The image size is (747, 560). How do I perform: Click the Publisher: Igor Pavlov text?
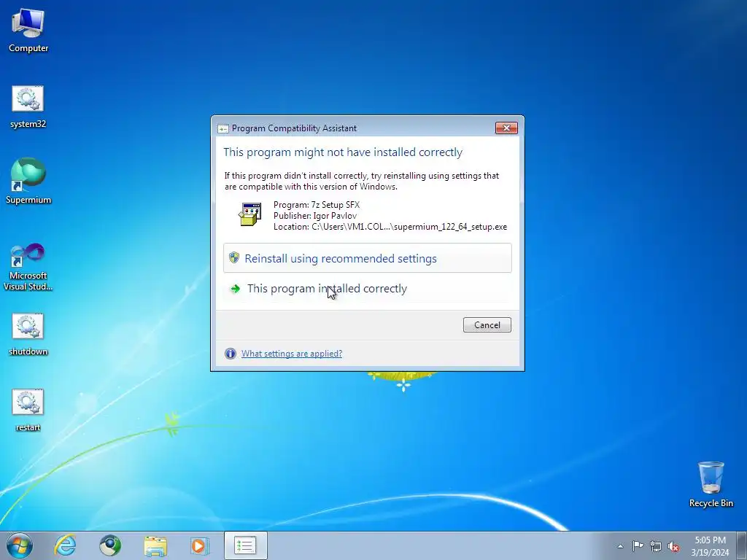tap(315, 216)
